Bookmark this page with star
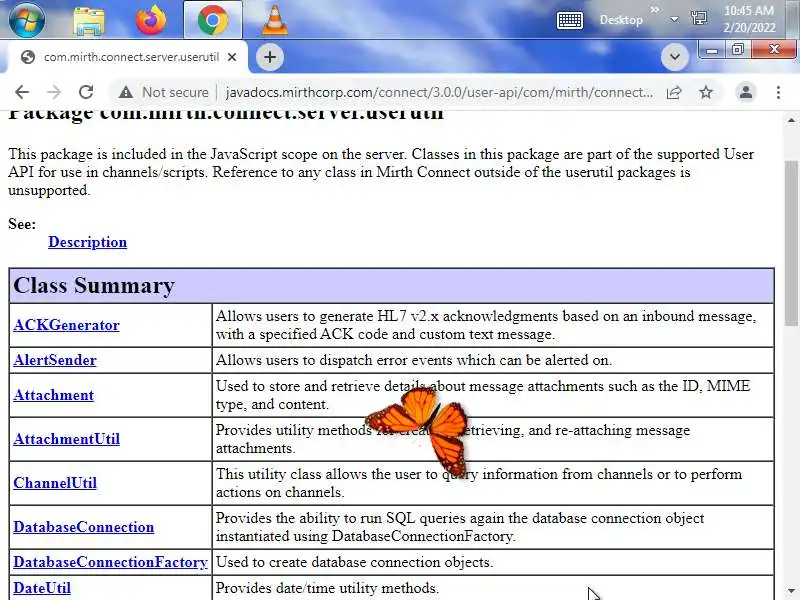 tap(706, 92)
